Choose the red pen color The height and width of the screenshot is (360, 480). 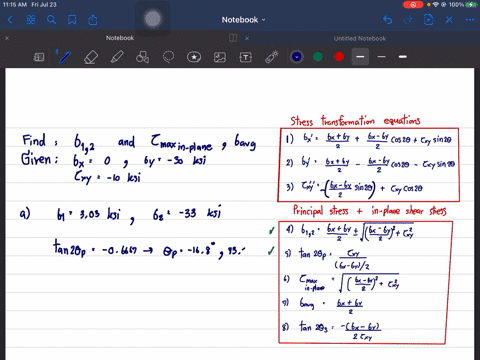pos(339,57)
